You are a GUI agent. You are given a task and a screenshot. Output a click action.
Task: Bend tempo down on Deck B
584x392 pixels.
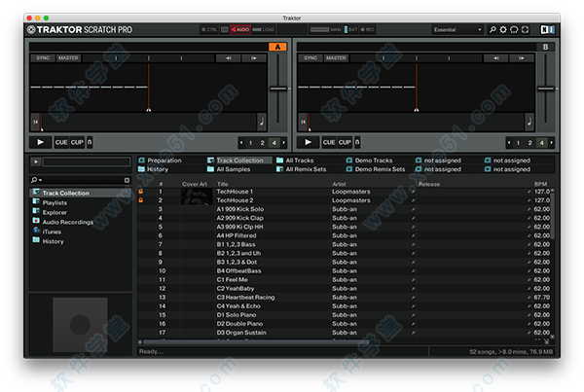(x=495, y=58)
